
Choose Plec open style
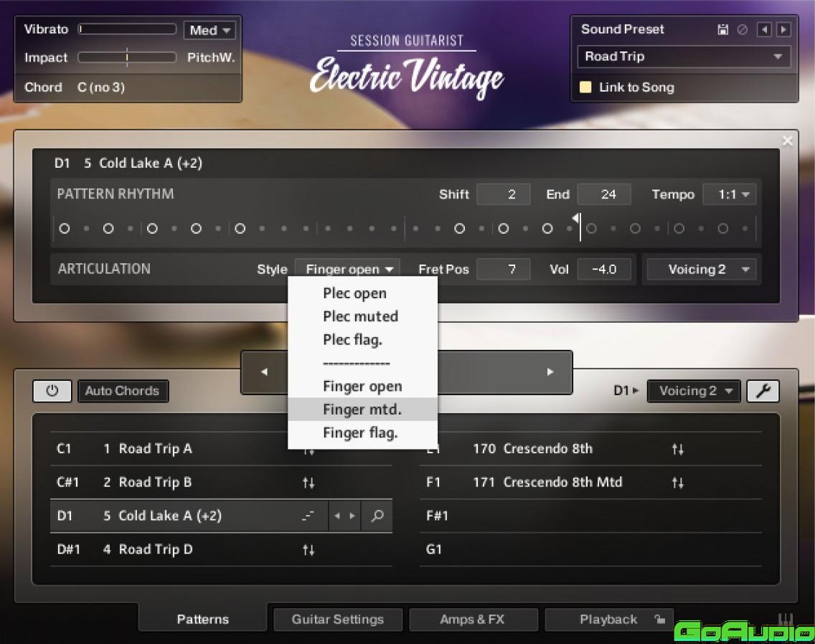(362, 293)
